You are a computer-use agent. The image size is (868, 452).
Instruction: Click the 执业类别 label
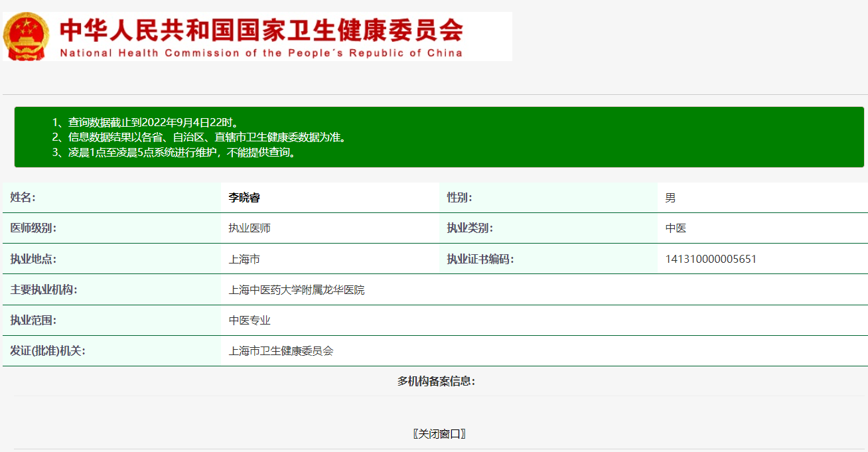click(x=470, y=228)
